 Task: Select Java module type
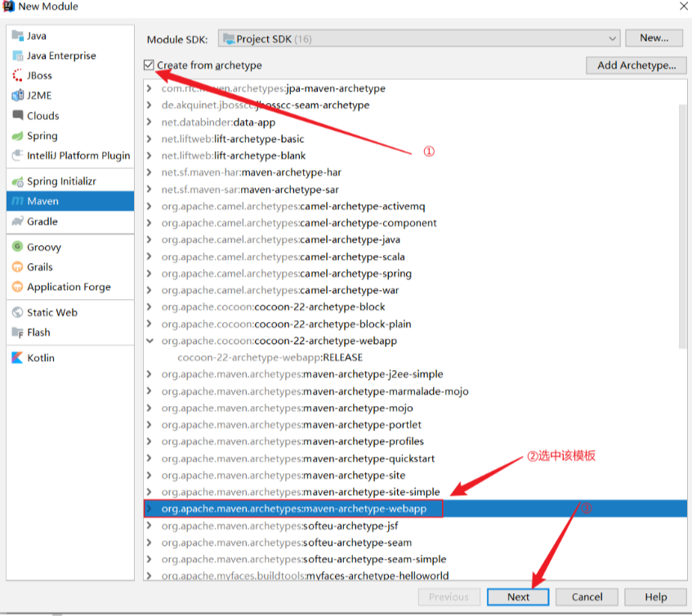[70, 35]
